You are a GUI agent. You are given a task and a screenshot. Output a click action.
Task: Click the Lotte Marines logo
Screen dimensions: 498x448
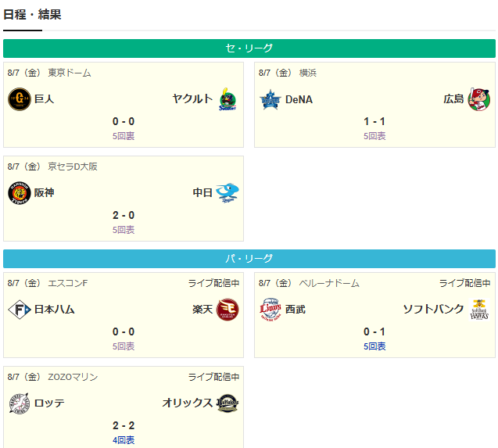20,403
